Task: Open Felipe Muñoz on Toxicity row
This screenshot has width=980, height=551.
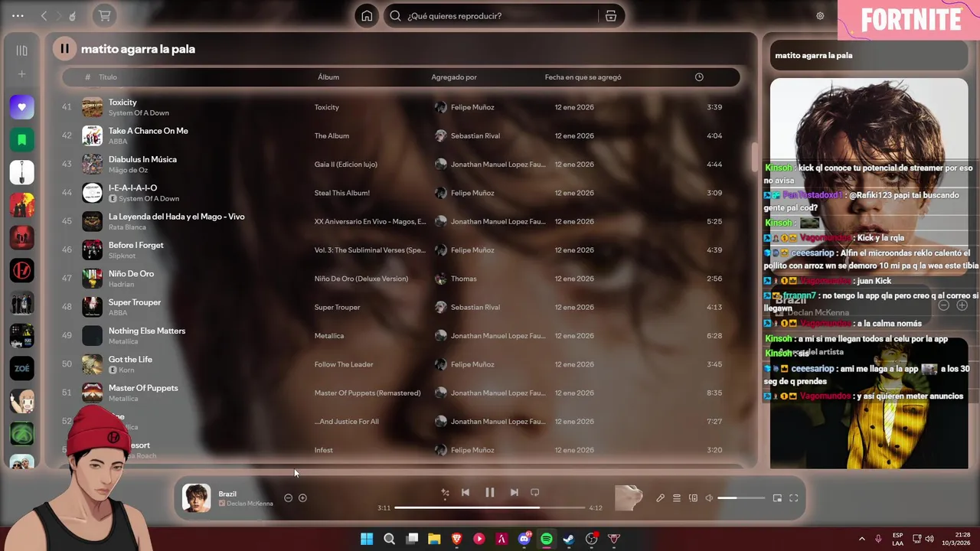Action: (x=472, y=107)
